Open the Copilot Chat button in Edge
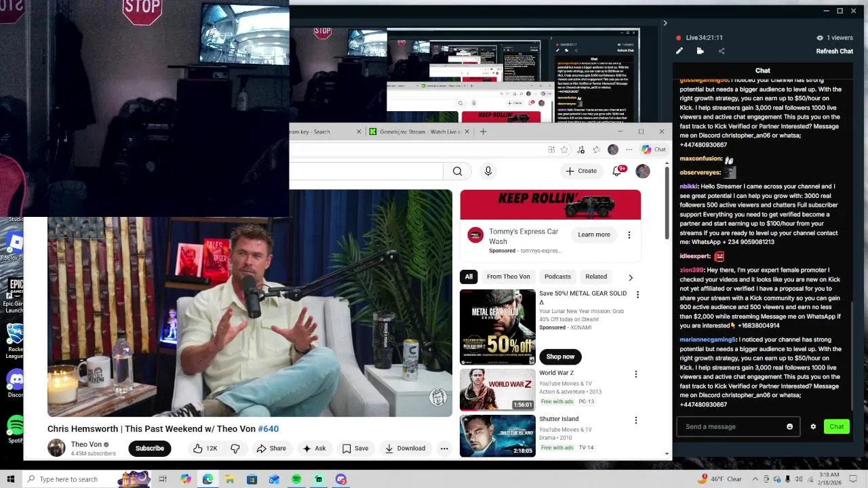This screenshot has width=868, height=488. point(654,149)
